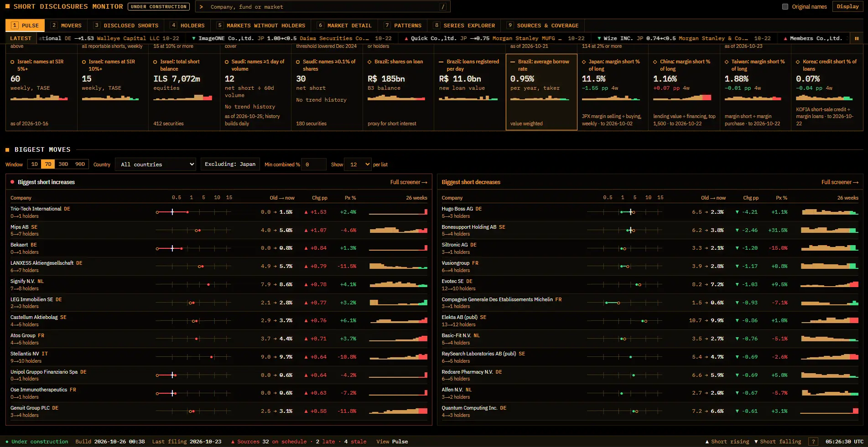This screenshot has height=447, width=868.
Task: Open Japan margin short % card
Action: (x=613, y=92)
